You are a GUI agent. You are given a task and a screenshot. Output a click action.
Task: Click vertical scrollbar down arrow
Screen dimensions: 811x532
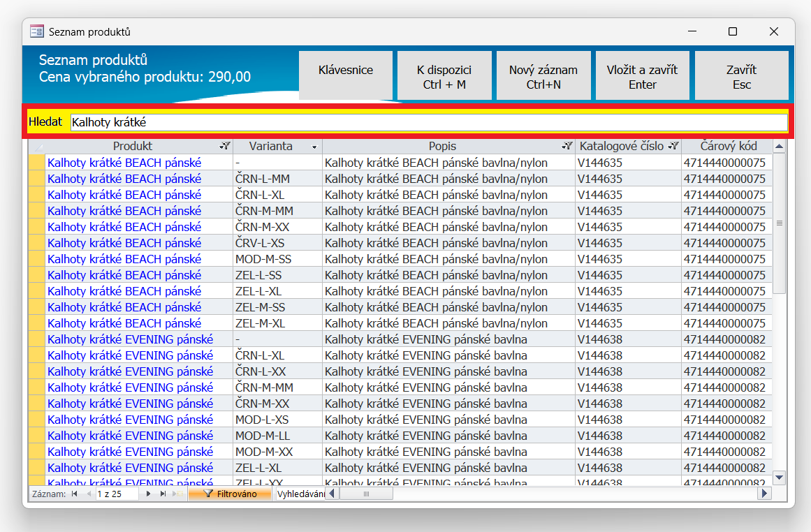pos(780,477)
